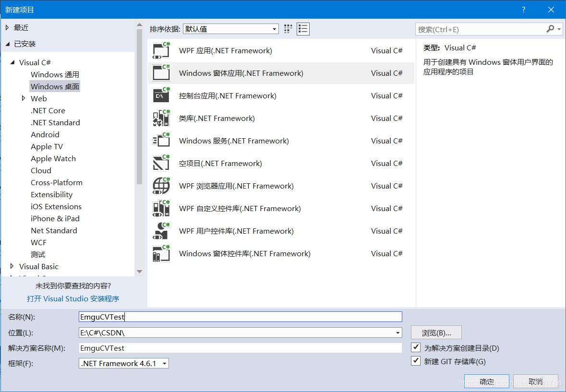Click the 控制台应用 console template icon
The height and width of the screenshot is (392, 566).
coord(161,96)
